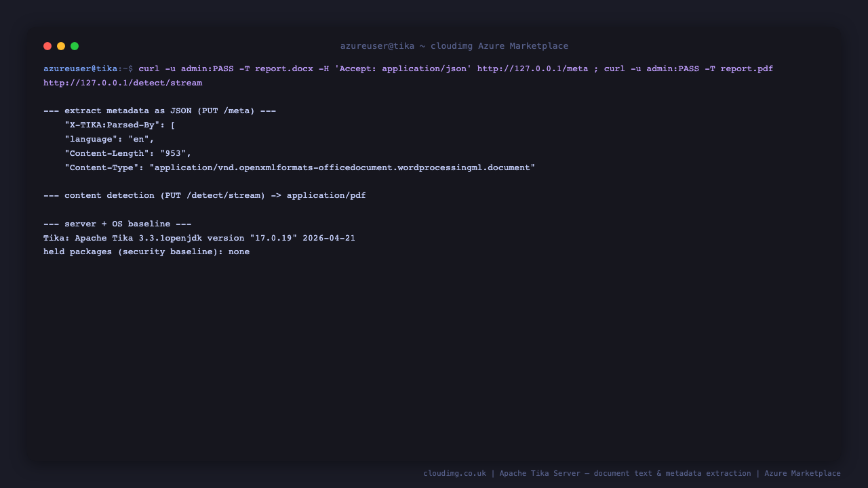Click the "Content-Type" wordprocessingml.document line
868x488 pixels.
300,167
